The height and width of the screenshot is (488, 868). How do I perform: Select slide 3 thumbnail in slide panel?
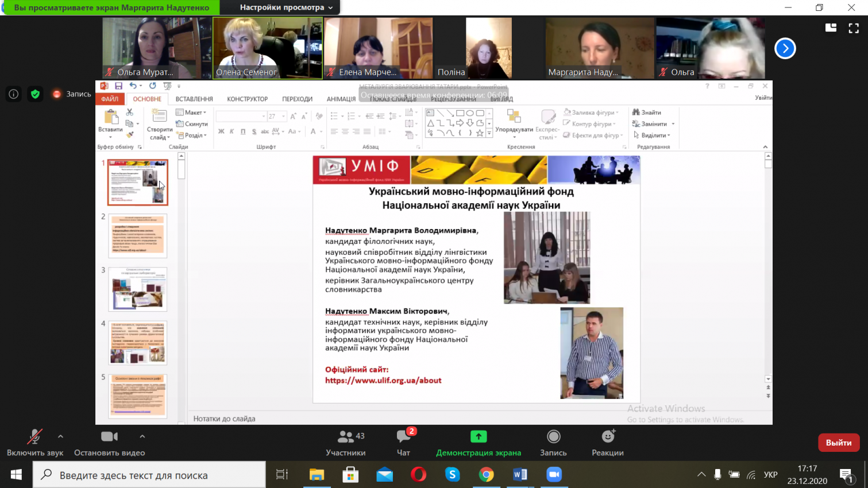[138, 289]
